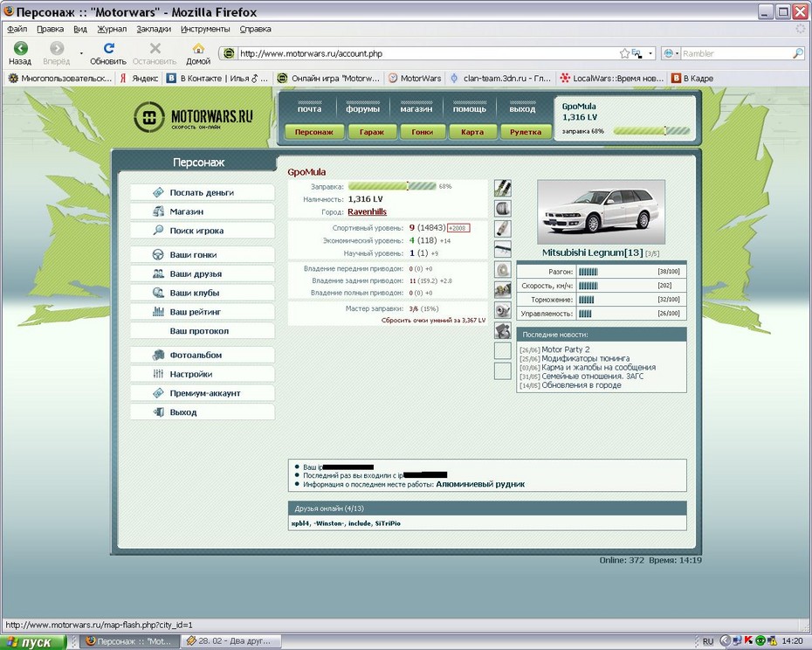Bookmark this page with the star icon
The height and width of the screenshot is (650, 812).
tap(624, 53)
